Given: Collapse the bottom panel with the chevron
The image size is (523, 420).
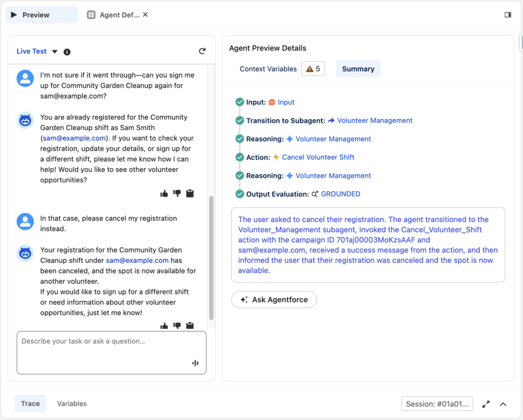Looking at the screenshot, I should coord(503,404).
